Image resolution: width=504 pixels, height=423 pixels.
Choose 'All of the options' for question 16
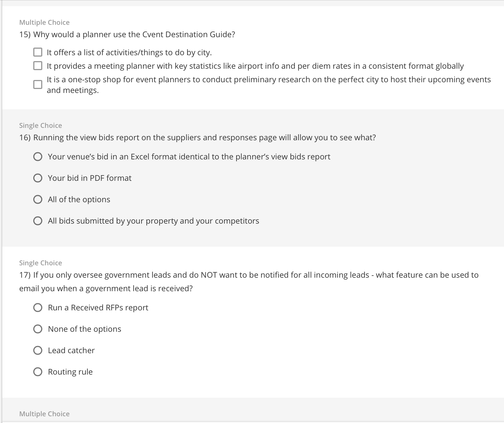point(38,199)
